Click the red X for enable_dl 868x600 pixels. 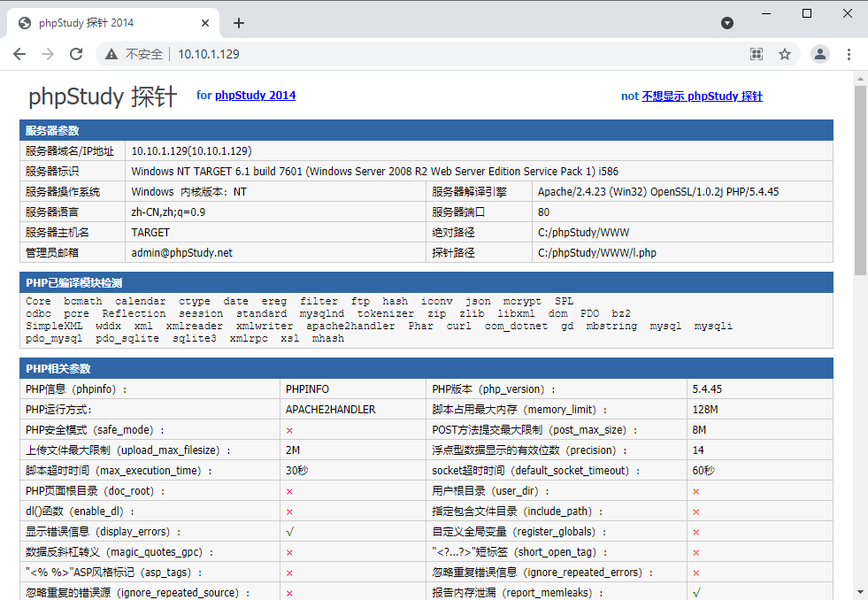click(x=289, y=512)
